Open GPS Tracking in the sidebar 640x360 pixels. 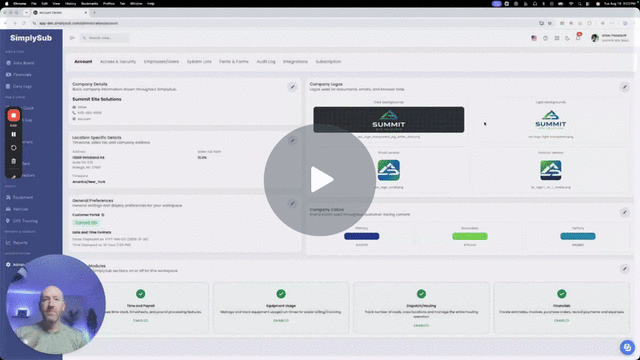click(x=22, y=221)
